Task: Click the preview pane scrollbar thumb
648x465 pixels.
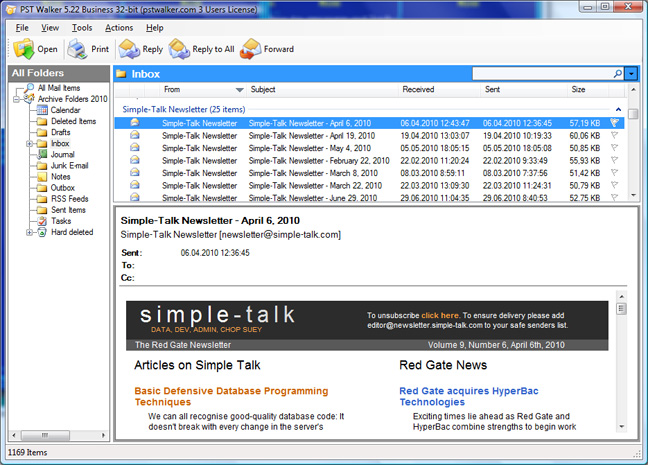Action: (621, 309)
